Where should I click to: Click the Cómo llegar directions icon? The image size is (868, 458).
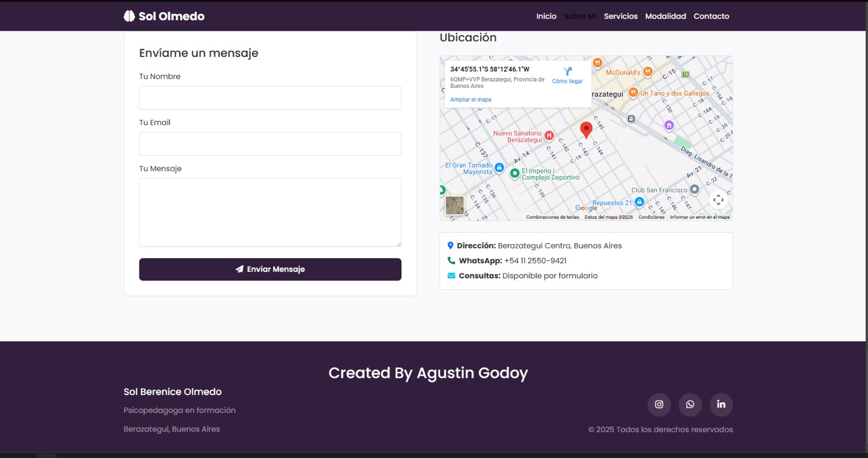coord(567,72)
